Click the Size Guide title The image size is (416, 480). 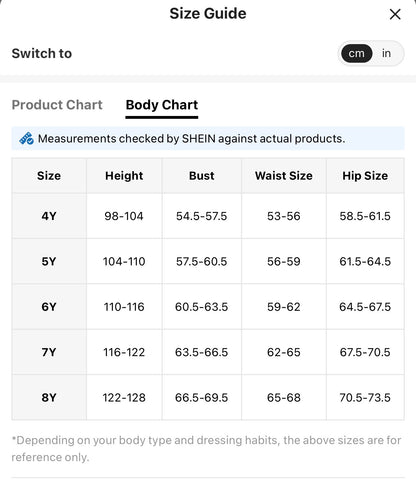point(208,14)
